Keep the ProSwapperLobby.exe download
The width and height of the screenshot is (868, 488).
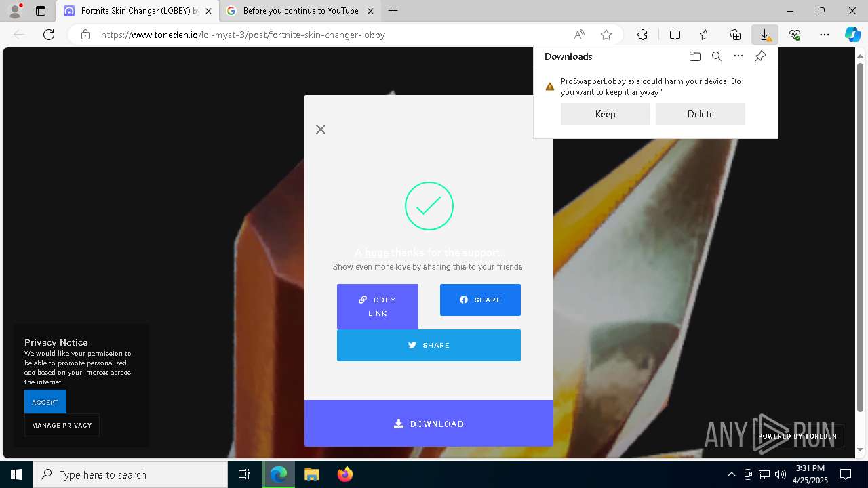tap(605, 114)
